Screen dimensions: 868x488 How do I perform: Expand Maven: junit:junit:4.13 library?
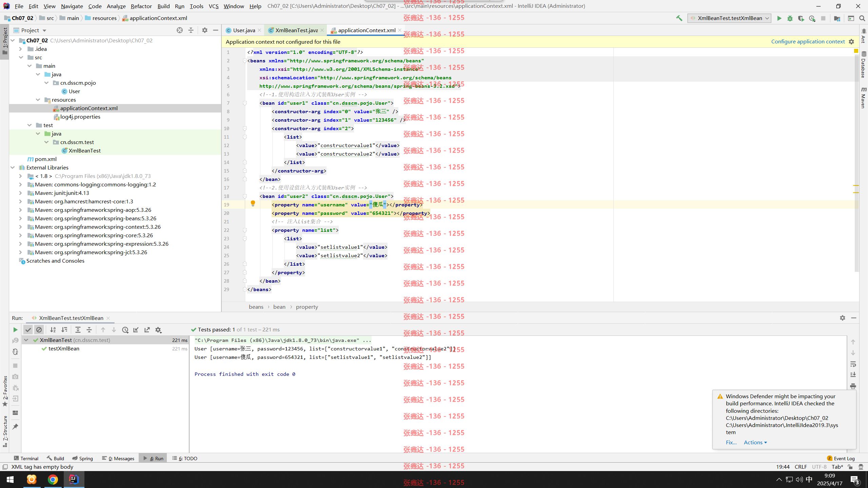tap(20, 193)
